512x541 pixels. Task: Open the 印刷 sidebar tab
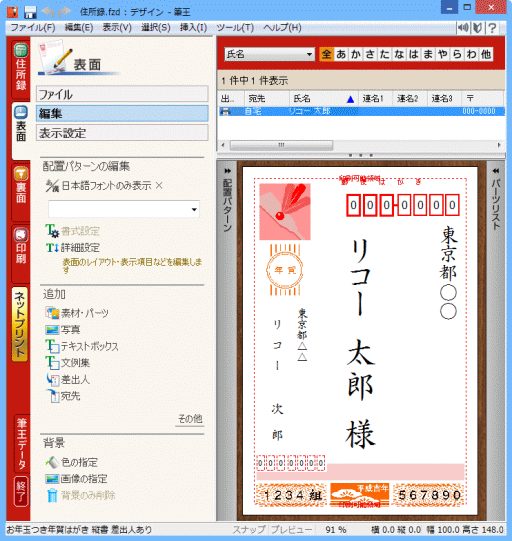[x=21, y=254]
